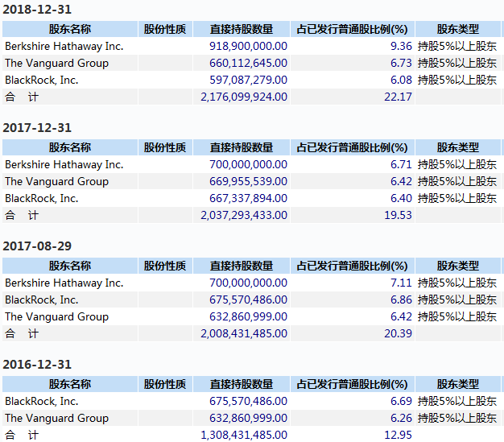Click percentage 9.36 in the 2018 table
This screenshot has width=504, height=442.
(x=401, y=46)
